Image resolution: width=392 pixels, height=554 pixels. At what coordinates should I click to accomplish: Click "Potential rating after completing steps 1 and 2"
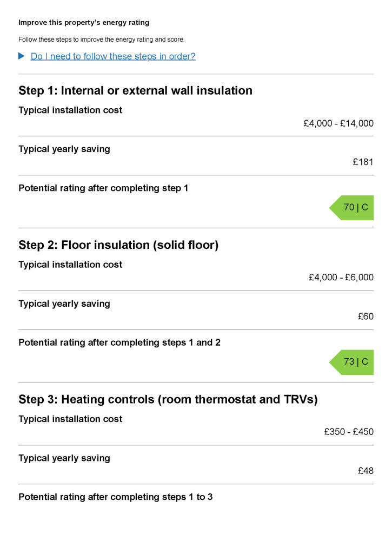click(x=119, y=342)
